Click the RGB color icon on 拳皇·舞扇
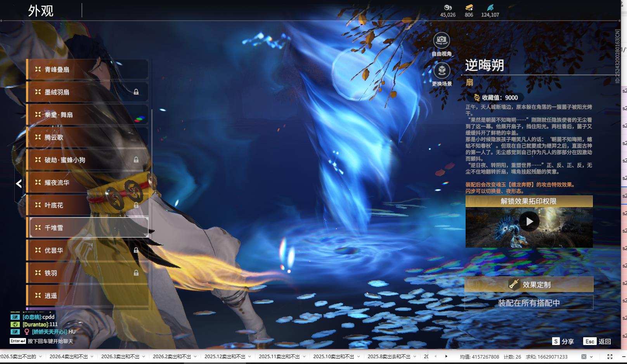The image size is (627, 364). click(140, 118)
